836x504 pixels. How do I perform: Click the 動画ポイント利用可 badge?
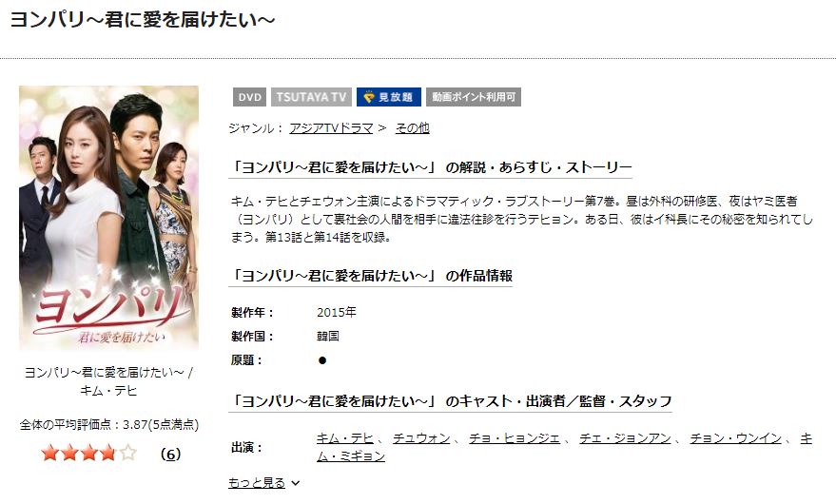tap(474, 97)
